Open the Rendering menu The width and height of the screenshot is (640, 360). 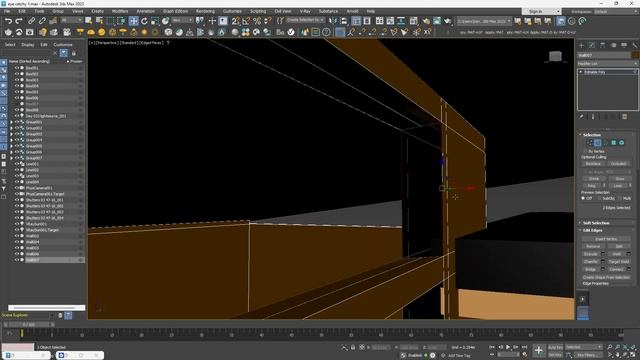pyautogui.click(x=205, y=11)
